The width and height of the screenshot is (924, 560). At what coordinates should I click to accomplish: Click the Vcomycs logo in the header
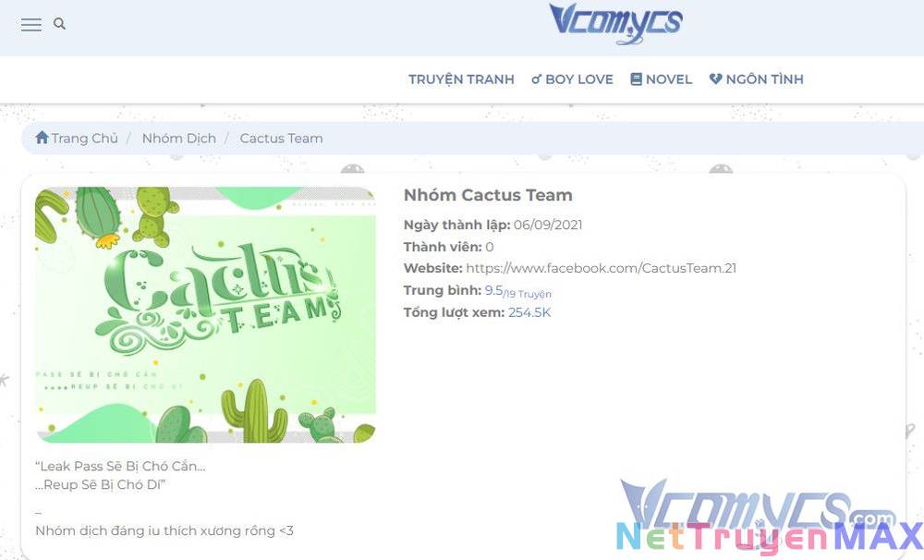click(x=614, y=23)
